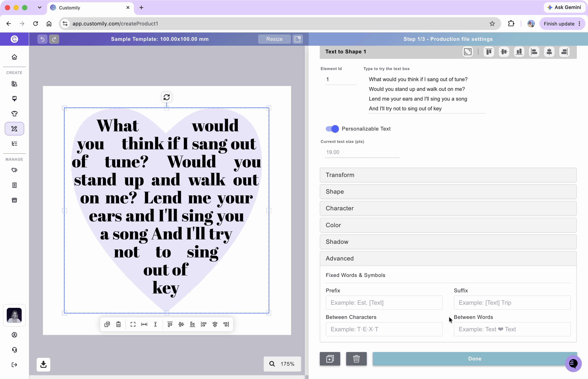Click the align-top icon in the Text to Shape header

click(x=489, y=52)
